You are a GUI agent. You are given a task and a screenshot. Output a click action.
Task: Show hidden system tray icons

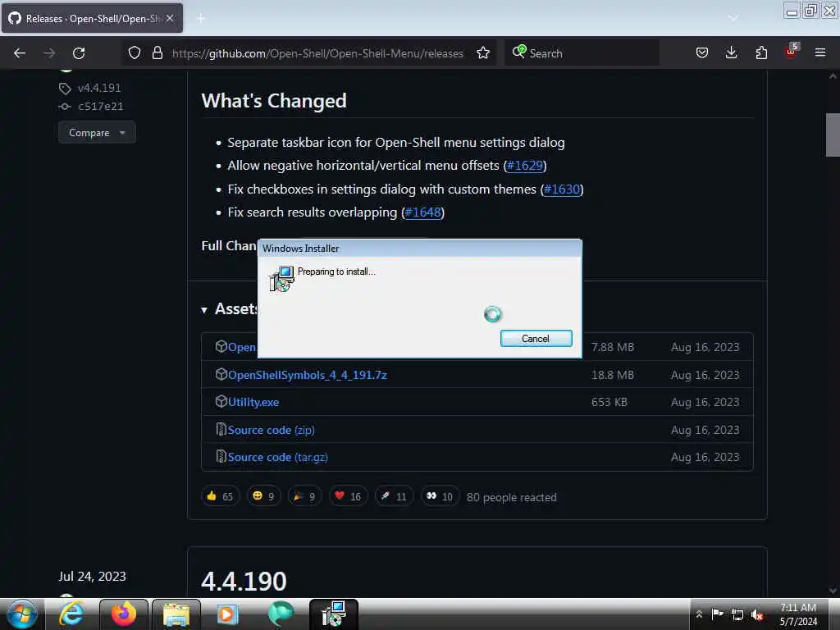(699, 614)
